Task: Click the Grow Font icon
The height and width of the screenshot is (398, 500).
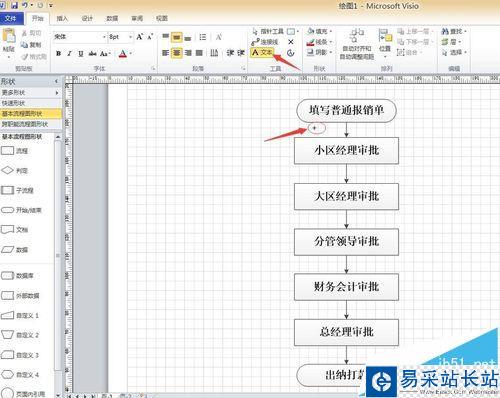Action: [140, 37]
